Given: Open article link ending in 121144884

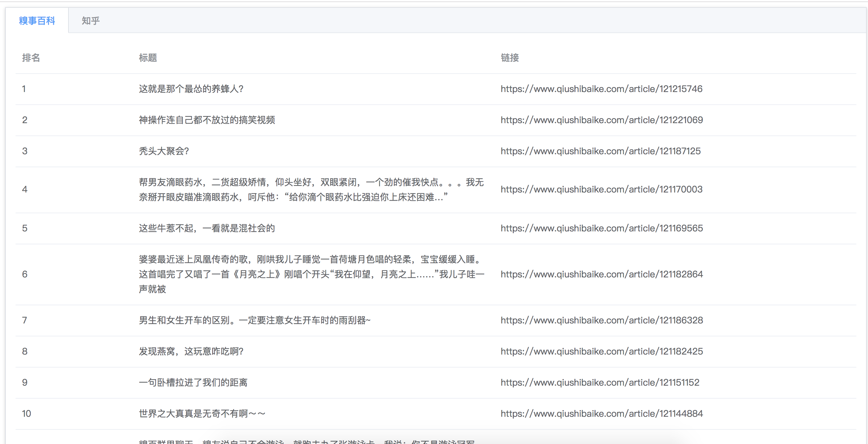Looking at the screenshot, I should pyautogui.click(x=601, y=414).
